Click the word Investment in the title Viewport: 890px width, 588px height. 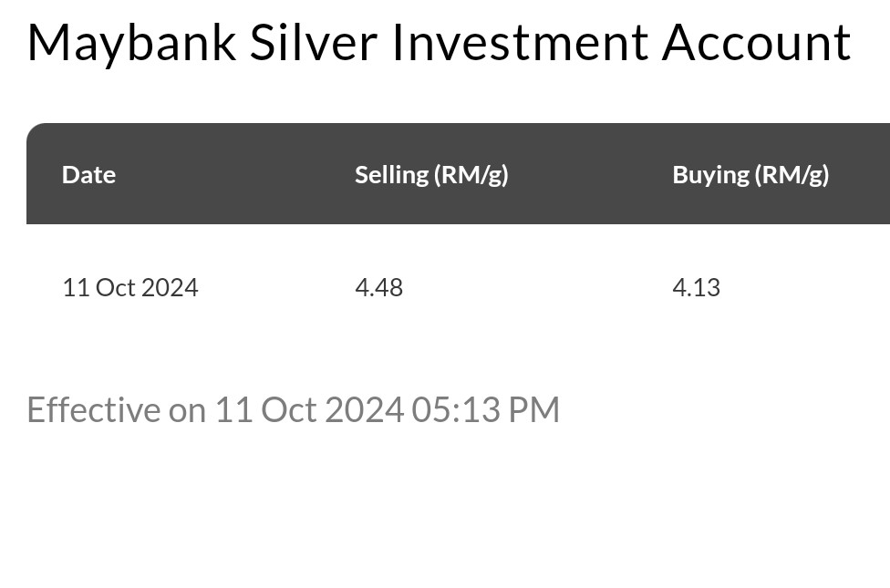pos(519,43)
